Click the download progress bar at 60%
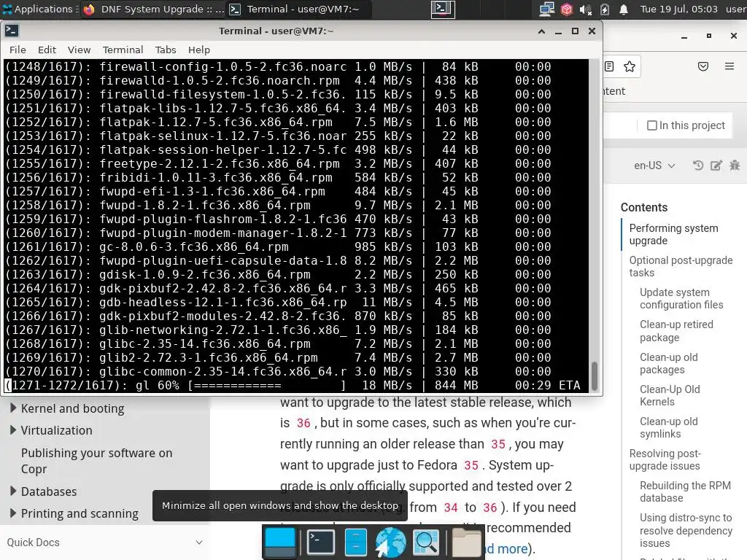The width and height of the screenshot is (747, 560). [x=267, y=385]
